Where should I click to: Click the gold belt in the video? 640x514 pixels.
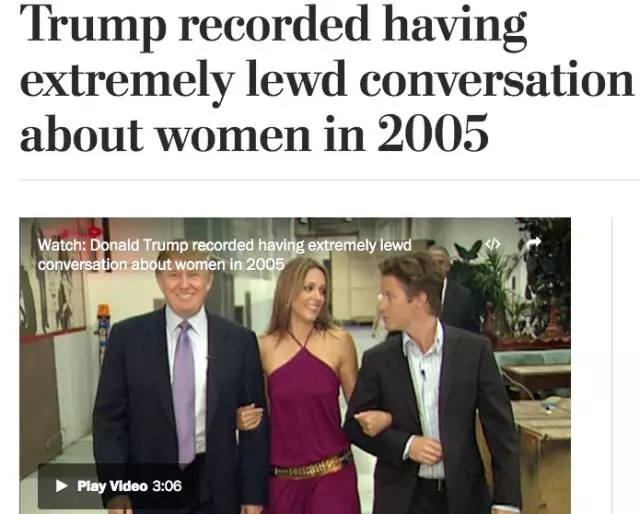tap(312, 465)
